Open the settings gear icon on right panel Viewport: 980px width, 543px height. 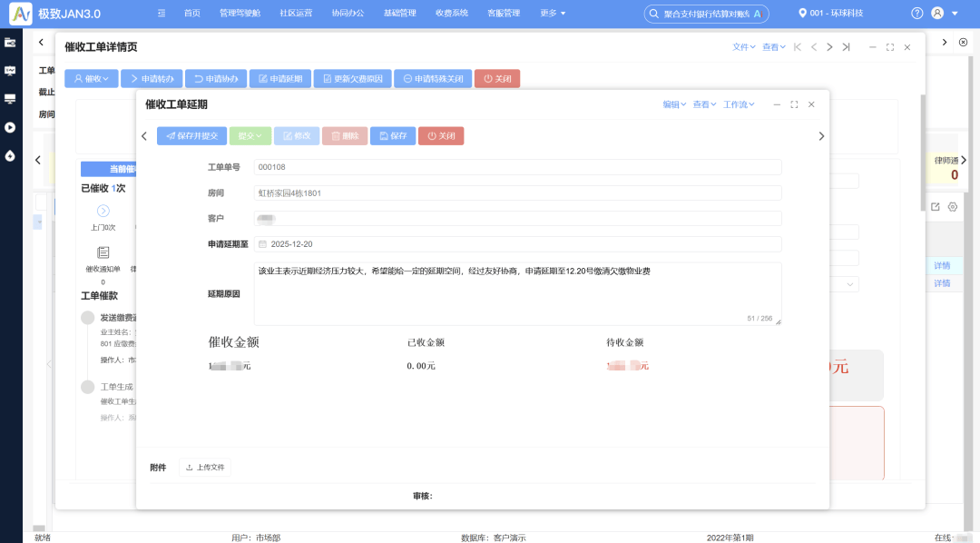953,206
